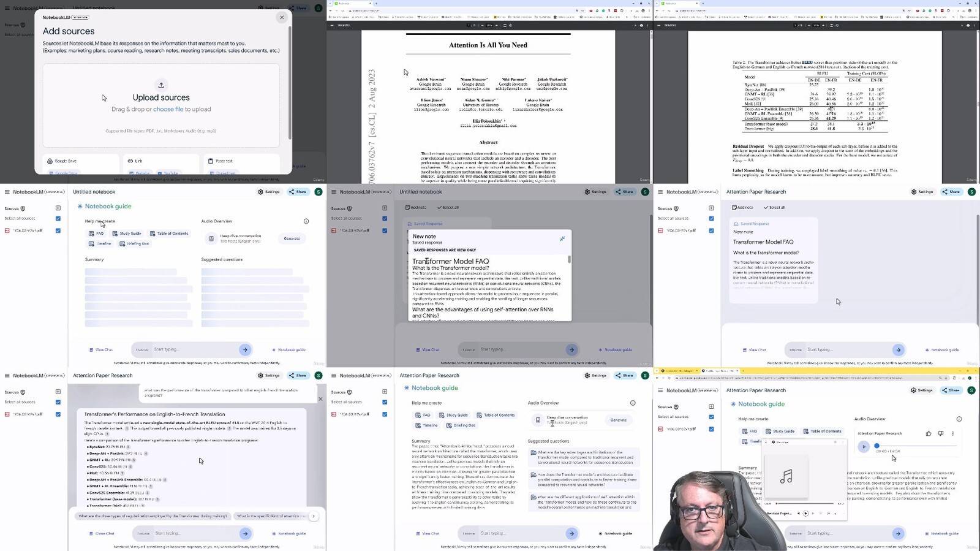Create Timeline in loading-summary notebook guide

pyautogui.click(x=100, y=243)
